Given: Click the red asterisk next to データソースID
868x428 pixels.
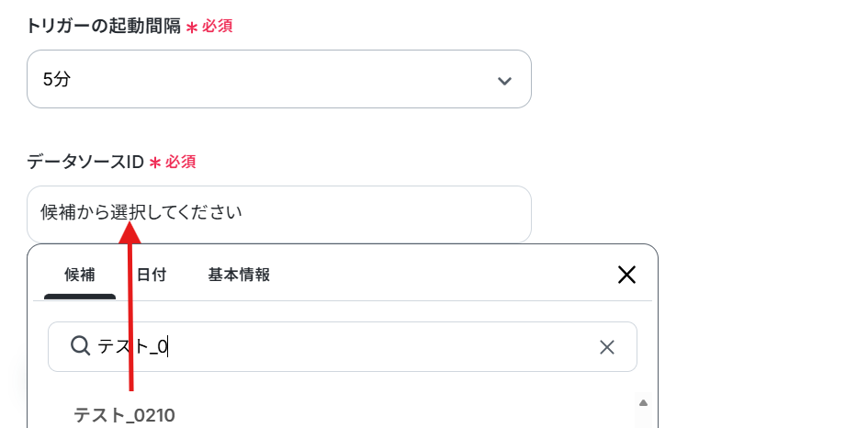Looking at the screenshot, I should [155, 163].
